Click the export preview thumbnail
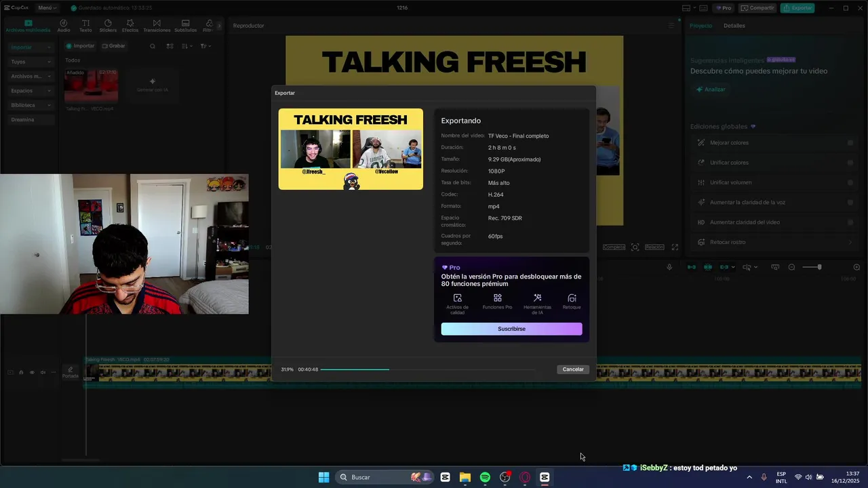This screenshot has width=868, height=488. pyautogui.click(x=351, y=149)
